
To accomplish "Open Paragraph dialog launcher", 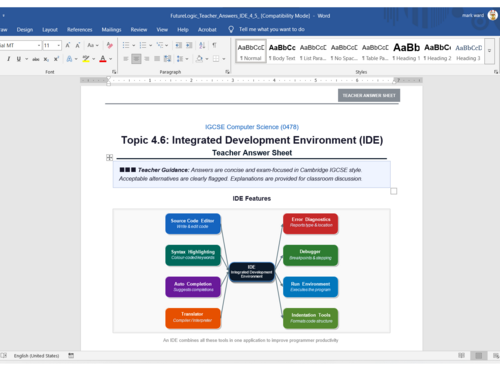I will 227,72.
